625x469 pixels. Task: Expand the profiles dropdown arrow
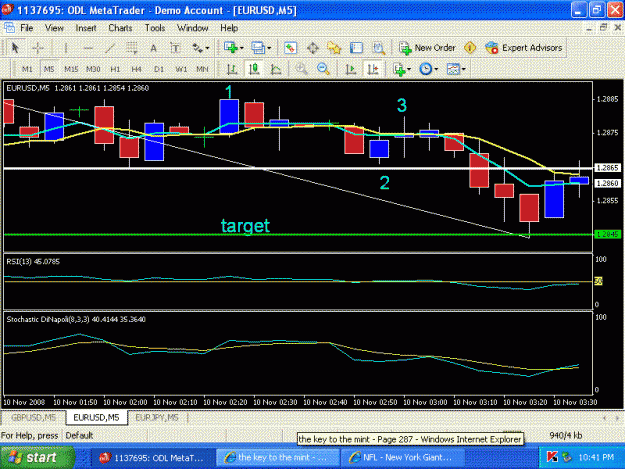point(269,48)
